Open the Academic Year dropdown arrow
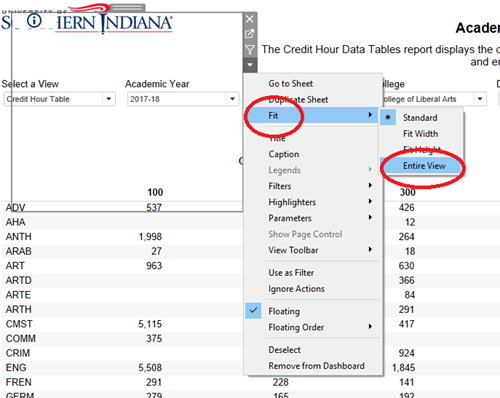 [232, 99]
